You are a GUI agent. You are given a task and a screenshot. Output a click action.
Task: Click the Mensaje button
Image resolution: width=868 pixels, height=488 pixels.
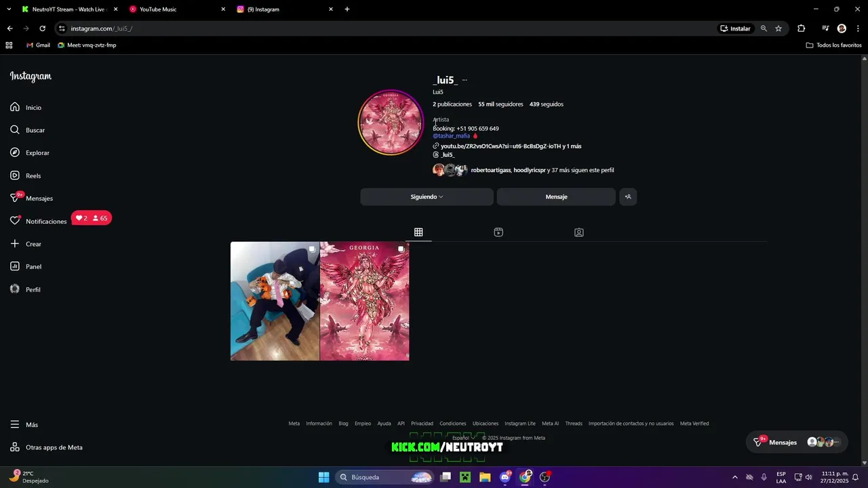point(556,197)
